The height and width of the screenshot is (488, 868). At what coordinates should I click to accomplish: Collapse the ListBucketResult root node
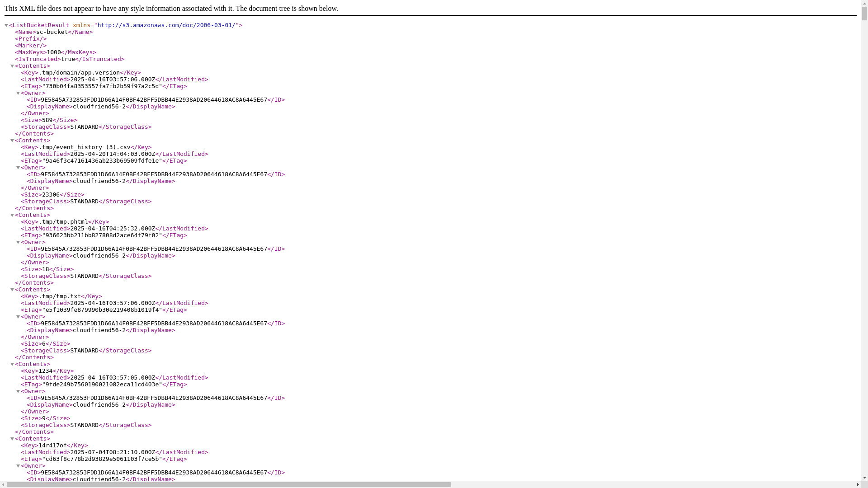[6, 25]
